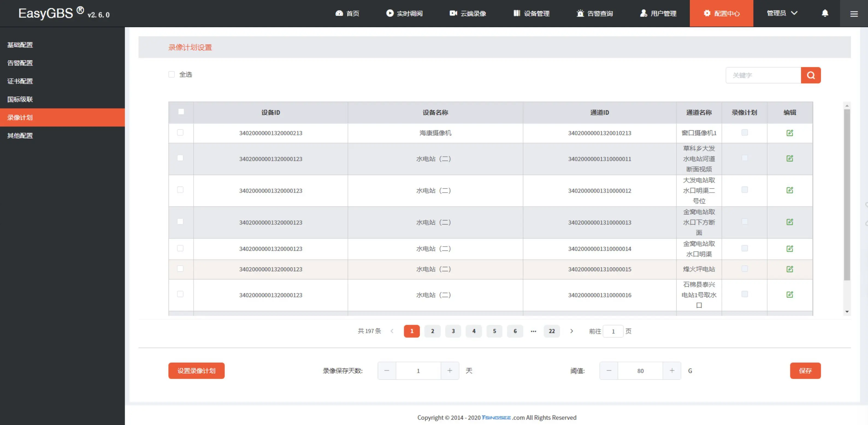The width and height of the screenshot is (868, 425).
Task: Tick the table header select-all checkbox
Action: pyautogui.click(x=181, y=111)
